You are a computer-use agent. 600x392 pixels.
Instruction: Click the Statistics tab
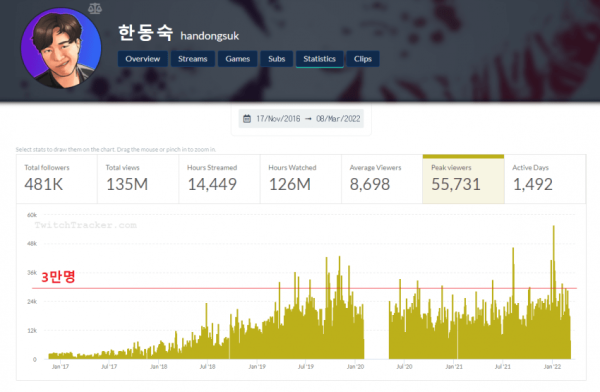pos(320,59)
